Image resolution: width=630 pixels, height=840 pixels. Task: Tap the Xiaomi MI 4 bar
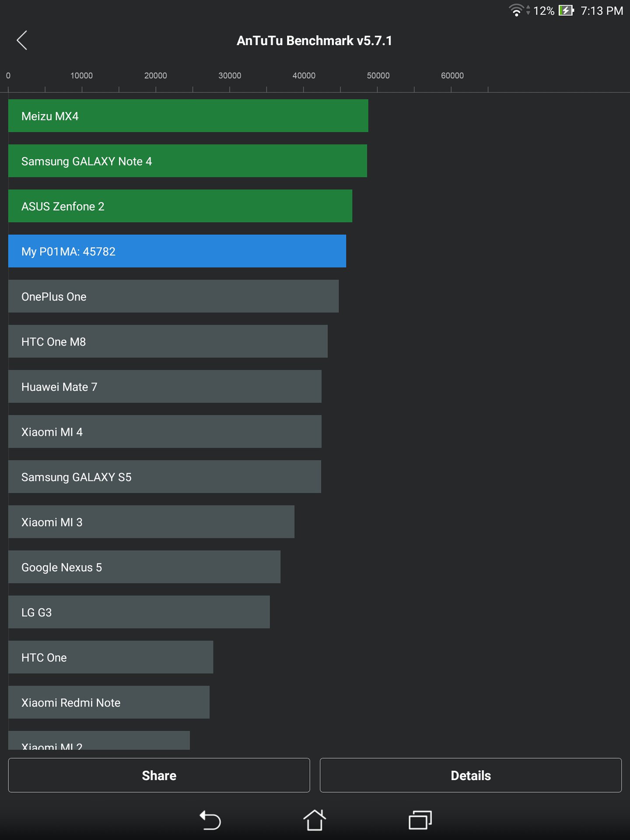pos(164,431)
